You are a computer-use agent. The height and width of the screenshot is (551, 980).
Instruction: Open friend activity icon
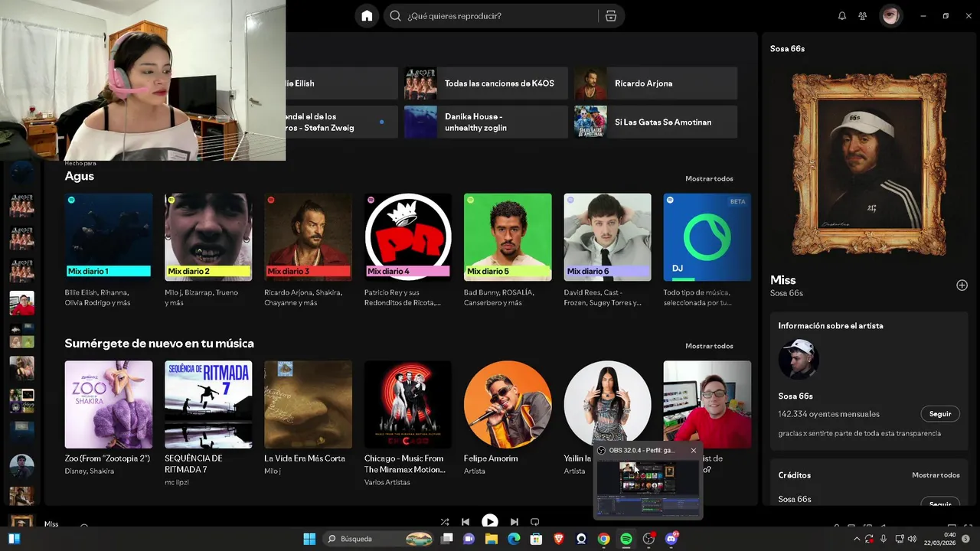click(863, 16)
